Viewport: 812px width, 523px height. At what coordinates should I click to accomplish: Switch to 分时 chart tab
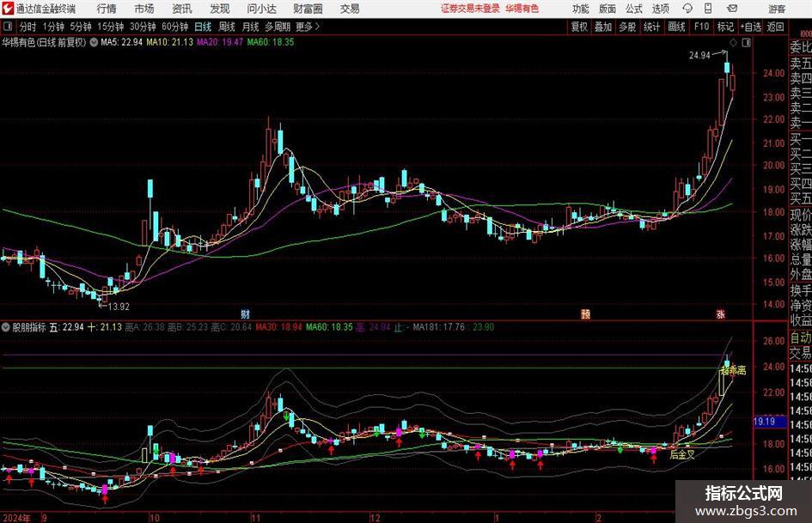tap(27, 27)
